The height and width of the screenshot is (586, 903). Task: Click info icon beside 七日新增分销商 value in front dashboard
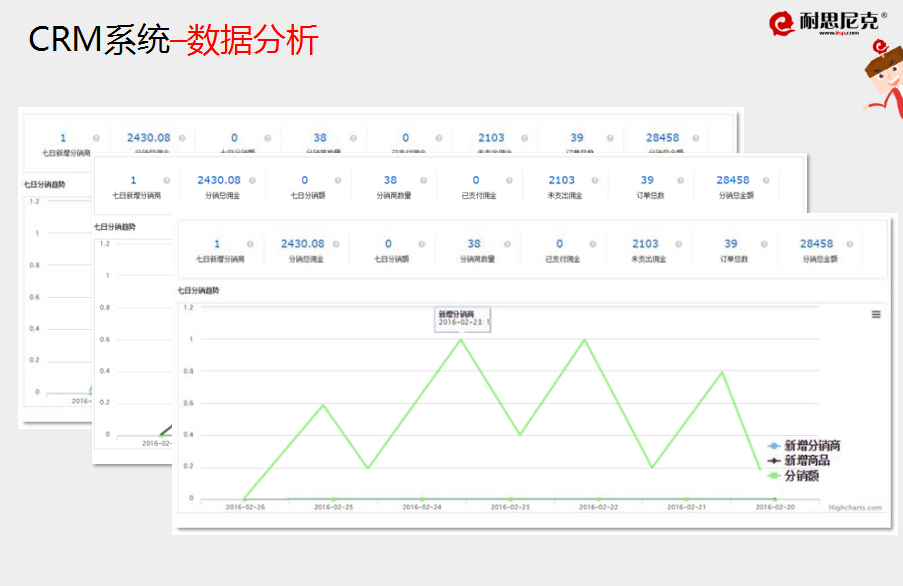click(250, 244)
